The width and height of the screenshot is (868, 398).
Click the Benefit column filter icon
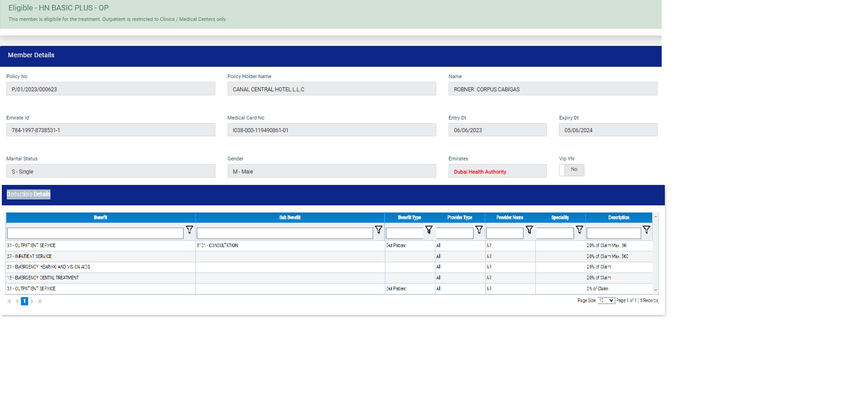(x=190, y=230)
